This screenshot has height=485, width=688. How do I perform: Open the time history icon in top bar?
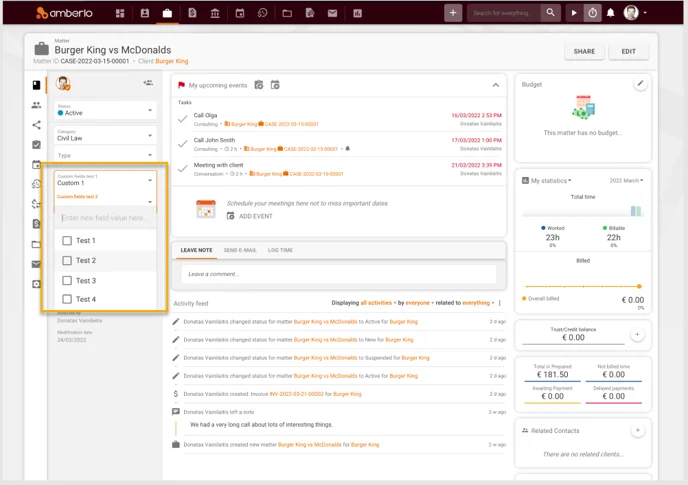coord(262,13)
